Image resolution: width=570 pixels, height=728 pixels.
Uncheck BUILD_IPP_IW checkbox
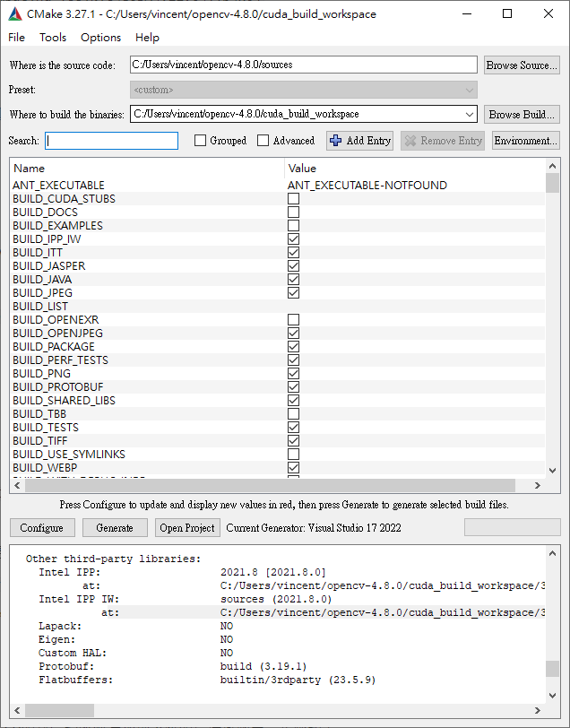pos(293,239)
